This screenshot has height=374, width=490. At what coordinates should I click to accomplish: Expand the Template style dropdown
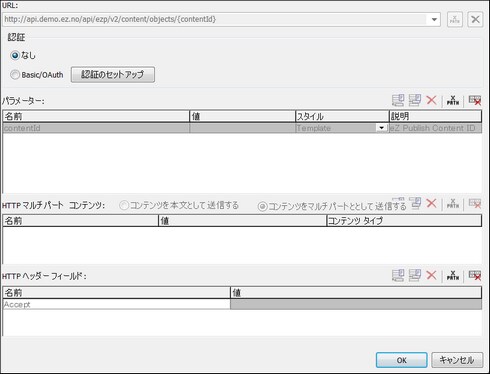(381, 128)
